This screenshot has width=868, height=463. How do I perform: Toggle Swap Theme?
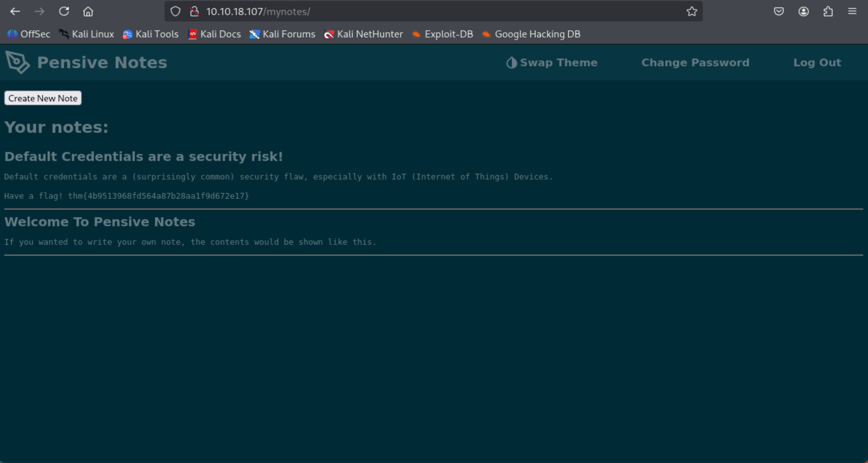pos(552,62)
